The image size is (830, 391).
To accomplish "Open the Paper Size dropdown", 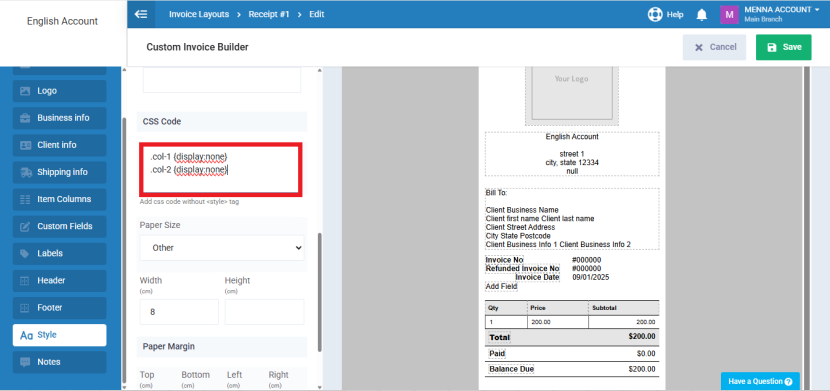I will click(222, 248).
